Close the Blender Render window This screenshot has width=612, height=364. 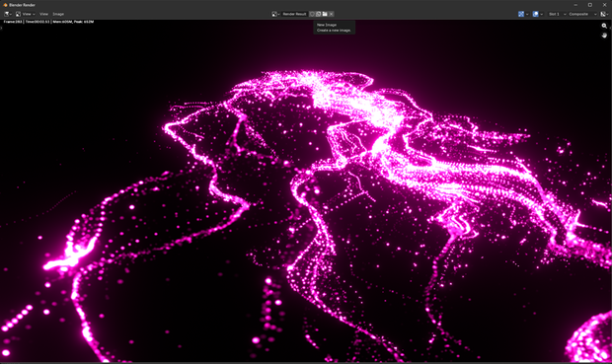[604, 5]
